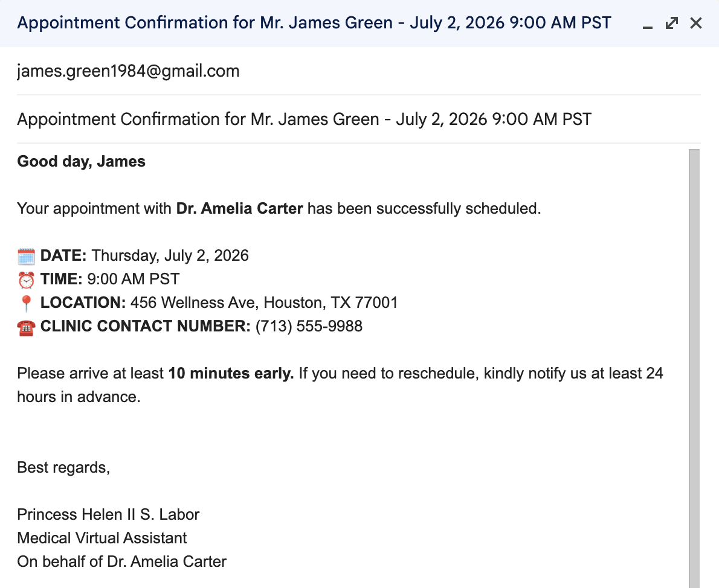The width and height of the screenshot is (719, 588).
Task: Close the appointment confirmation draft
Action: click(x=695, y=23)
